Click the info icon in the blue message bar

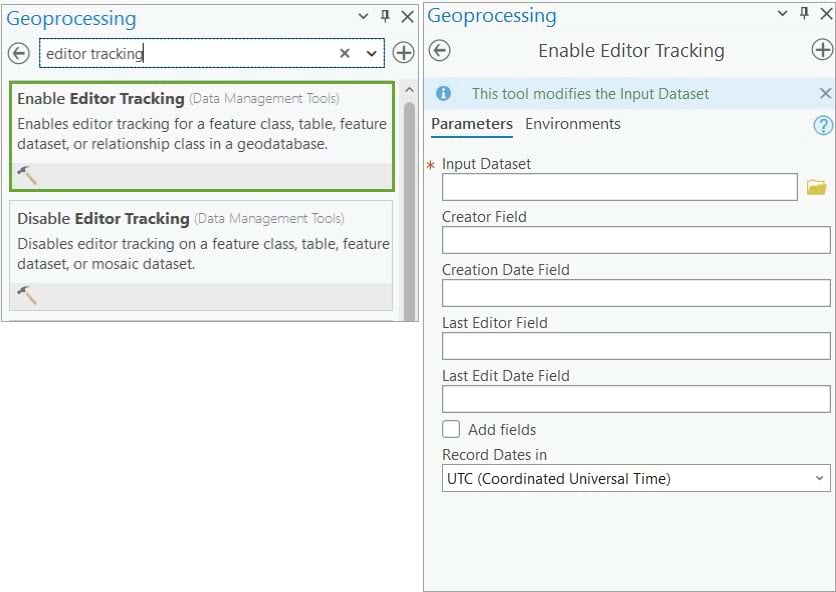pyautogui.click(x=443, y=92)
